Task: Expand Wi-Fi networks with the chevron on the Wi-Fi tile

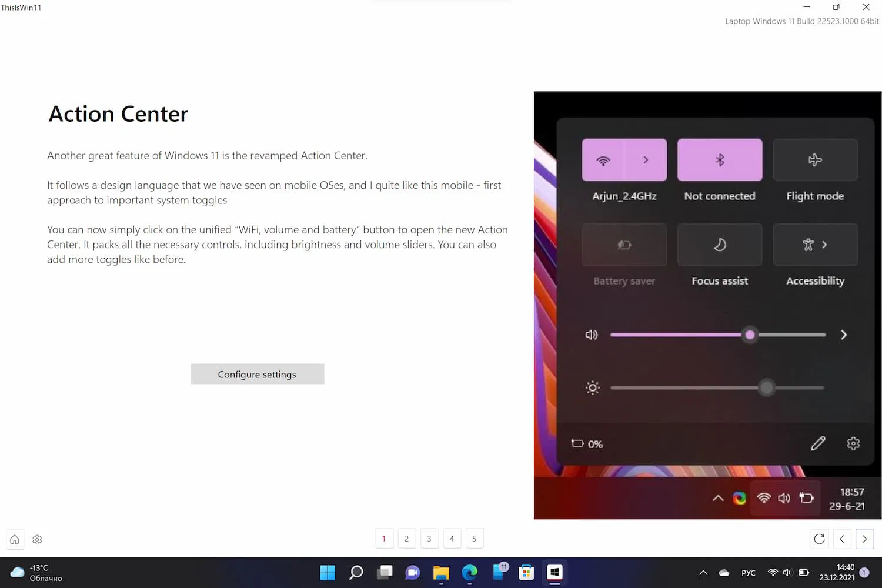Action: (x=646, y=160)
